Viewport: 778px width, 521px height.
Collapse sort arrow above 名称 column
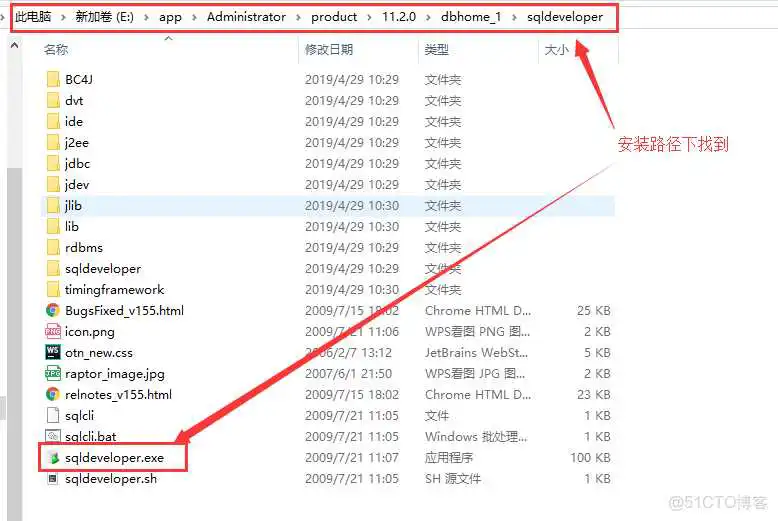click(169, 38)
